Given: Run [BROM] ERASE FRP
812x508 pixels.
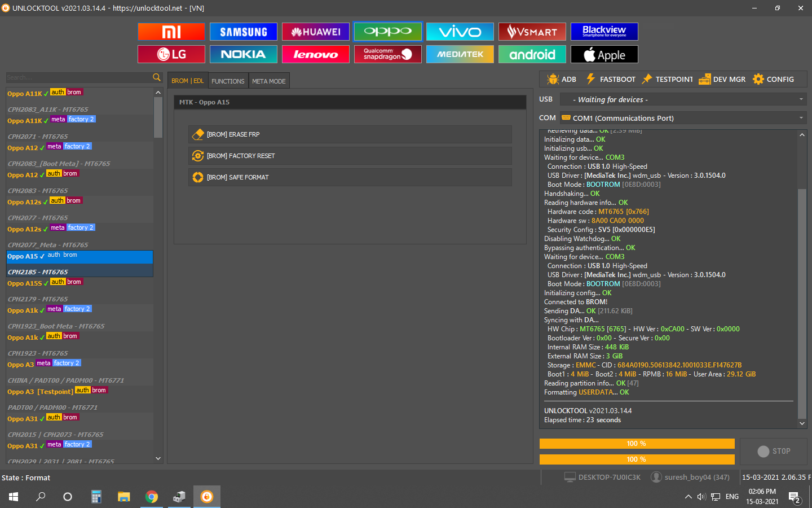Looking at the screenshot, I should pos(350,134).
